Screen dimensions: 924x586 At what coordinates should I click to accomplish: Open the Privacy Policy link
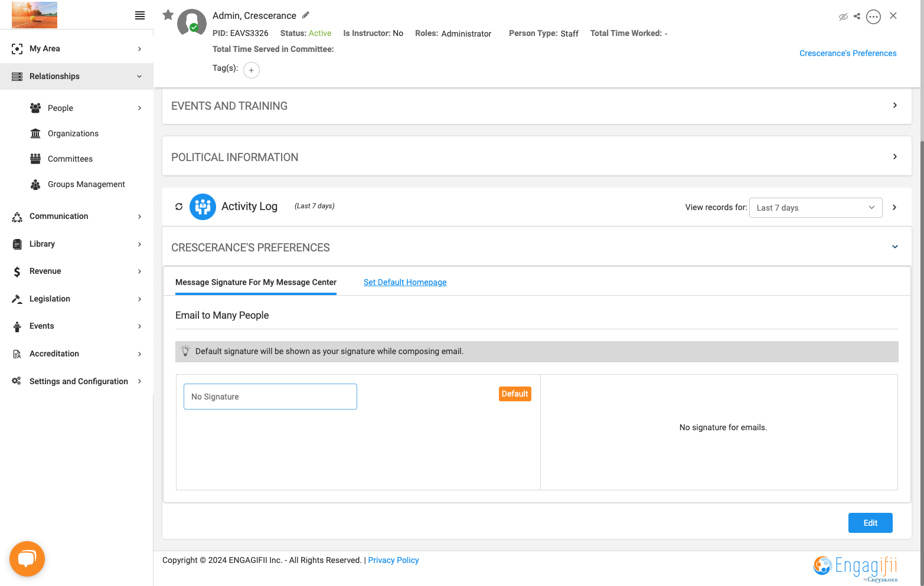click(x=393, y=560)
